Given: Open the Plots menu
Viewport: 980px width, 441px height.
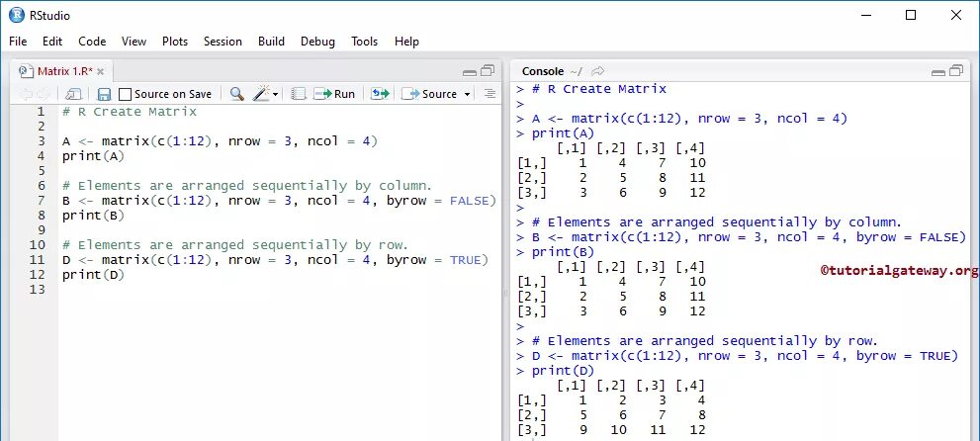Looking at the screenshot, I should (175, 42).
